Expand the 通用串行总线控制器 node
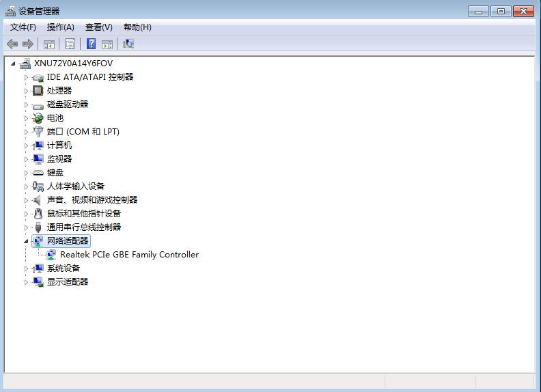The image size is (541, 392). [x=26, y=227]
